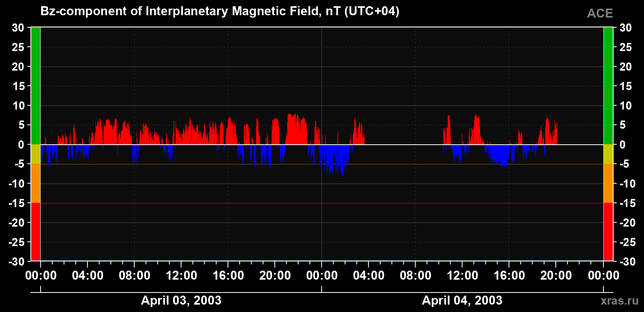Click the 12:00 time label for April 04
Viewport: 644px width, 312px height.
point(462,276)
